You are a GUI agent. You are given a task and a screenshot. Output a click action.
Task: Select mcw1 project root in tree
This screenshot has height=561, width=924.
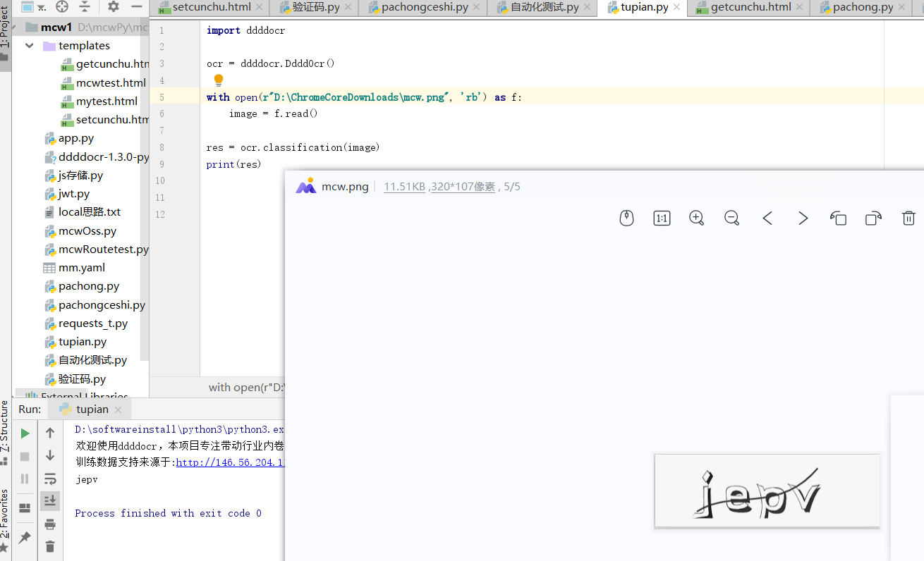click(57, 27)
